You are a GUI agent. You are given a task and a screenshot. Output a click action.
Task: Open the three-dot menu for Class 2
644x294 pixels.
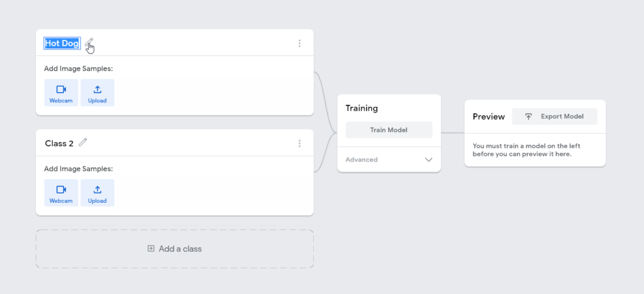[299, 143]
